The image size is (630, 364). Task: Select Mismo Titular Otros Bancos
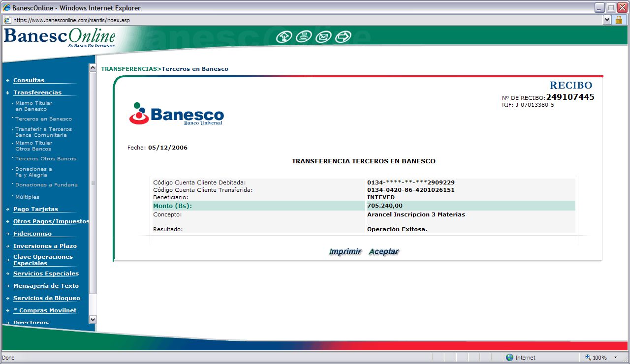[x=33, y=146]
